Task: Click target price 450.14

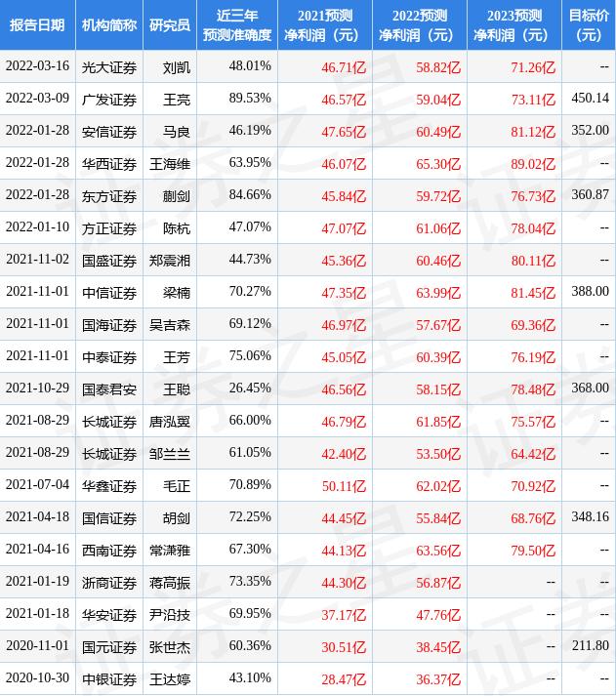Action: pyautogui.click(x=591, y=98)
